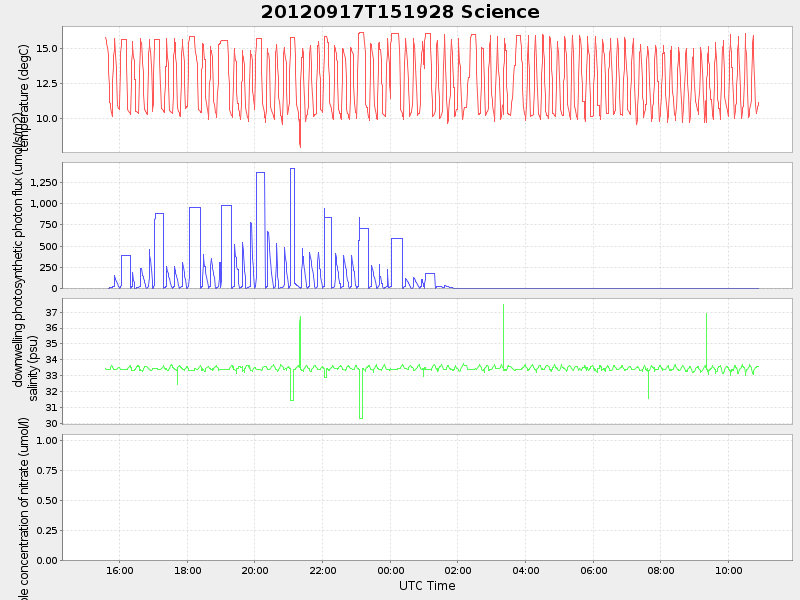The image size is (800, 600).
Task: Click the 08:00 time tick label
Action: click(661, 570)
